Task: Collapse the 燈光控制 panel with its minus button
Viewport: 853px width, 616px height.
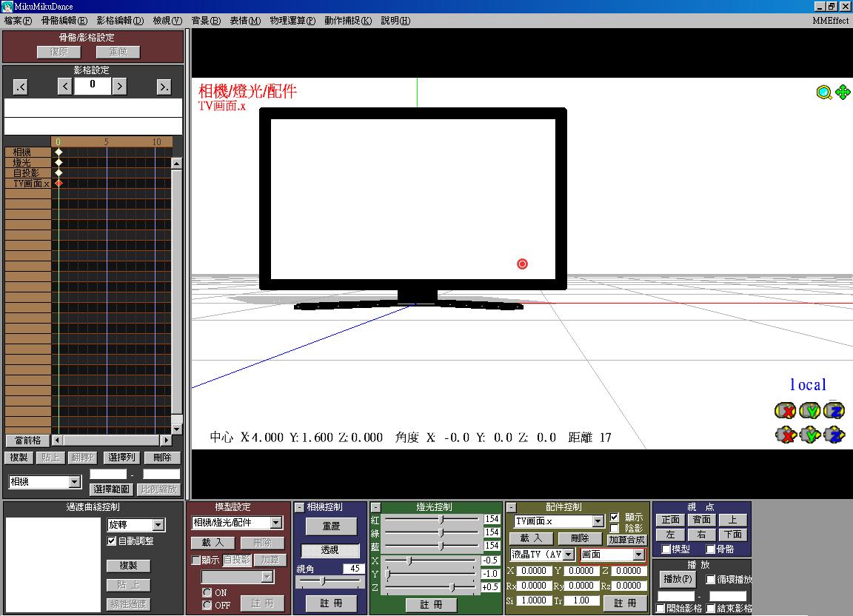Action: [x=376, y=507]
